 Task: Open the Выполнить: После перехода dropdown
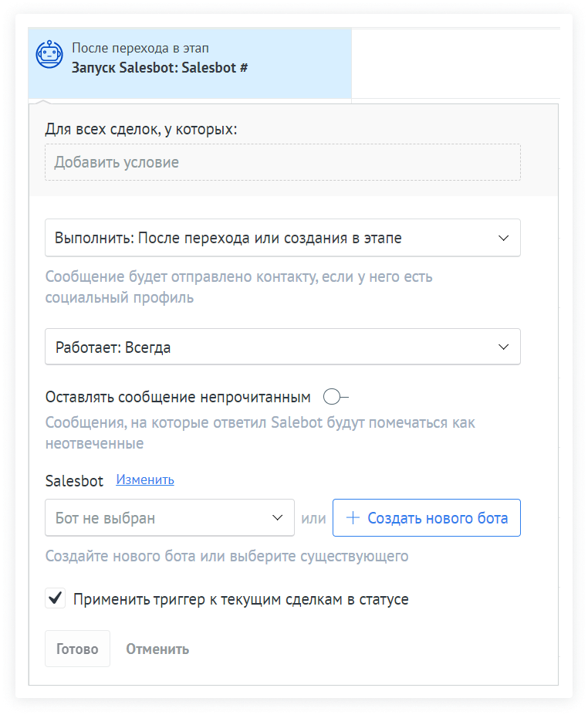pyautogui.click(x=282, y=238)
